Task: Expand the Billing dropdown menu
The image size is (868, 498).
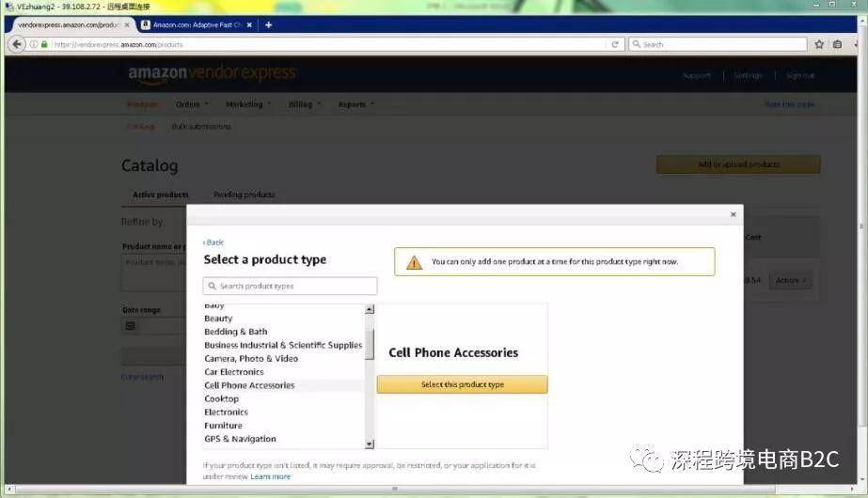Action: click(x=305, y=104)
